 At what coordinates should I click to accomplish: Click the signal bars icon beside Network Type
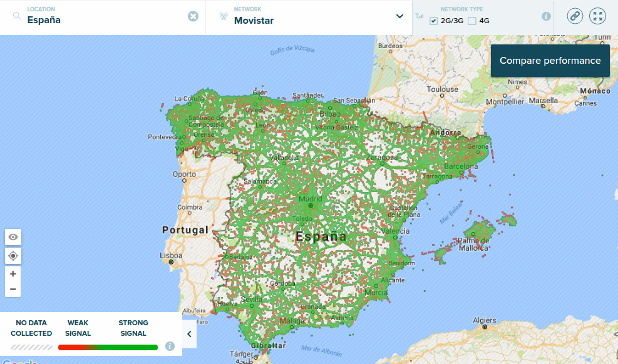420,16
